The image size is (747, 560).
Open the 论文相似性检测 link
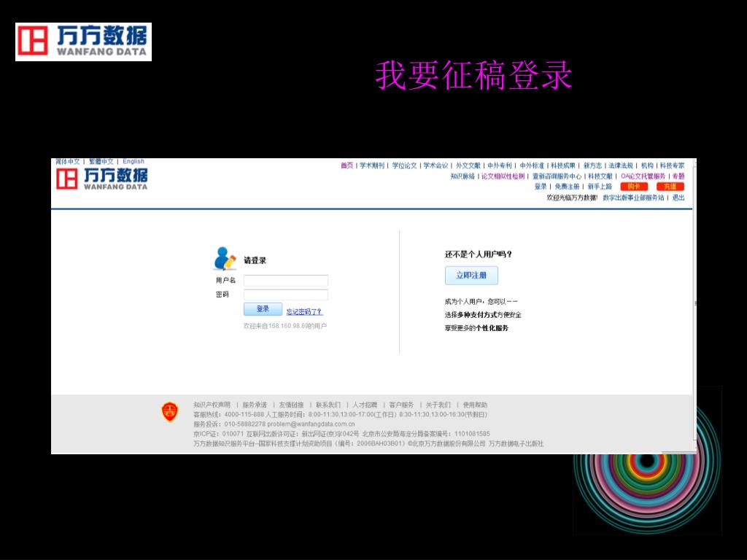tap(503, 176)
